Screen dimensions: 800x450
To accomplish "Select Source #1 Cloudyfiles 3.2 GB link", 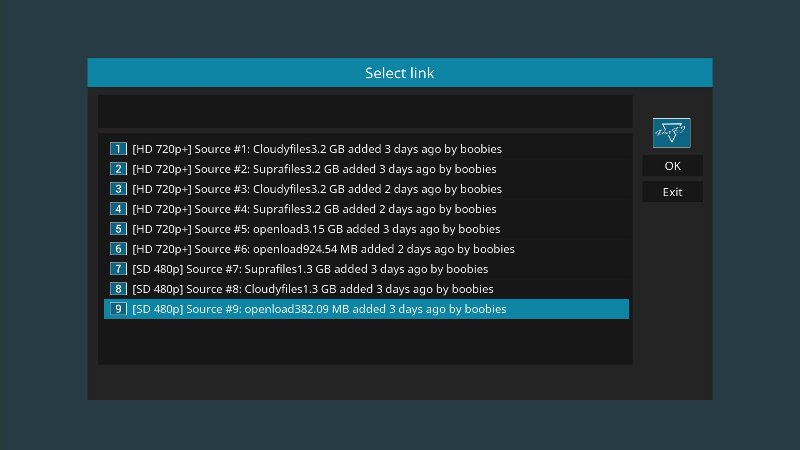I will click(x=366, y=149).
